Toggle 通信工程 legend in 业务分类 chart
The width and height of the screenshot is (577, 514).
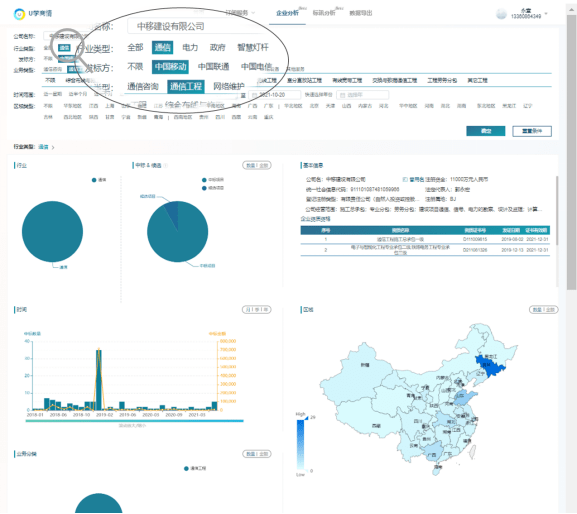pyautogui.click(x=195, y=468)
